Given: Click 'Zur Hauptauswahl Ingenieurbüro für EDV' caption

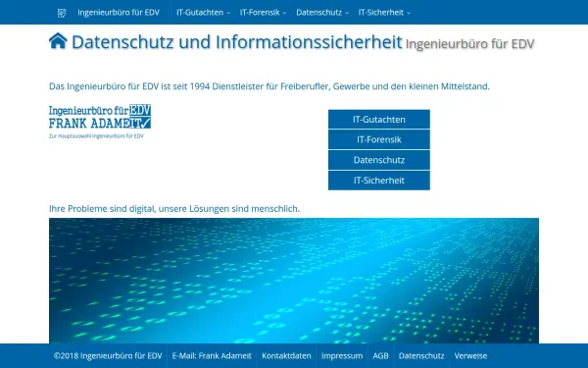Looking at the screenshot, I should pyautogui.click(x=96, y=136).
